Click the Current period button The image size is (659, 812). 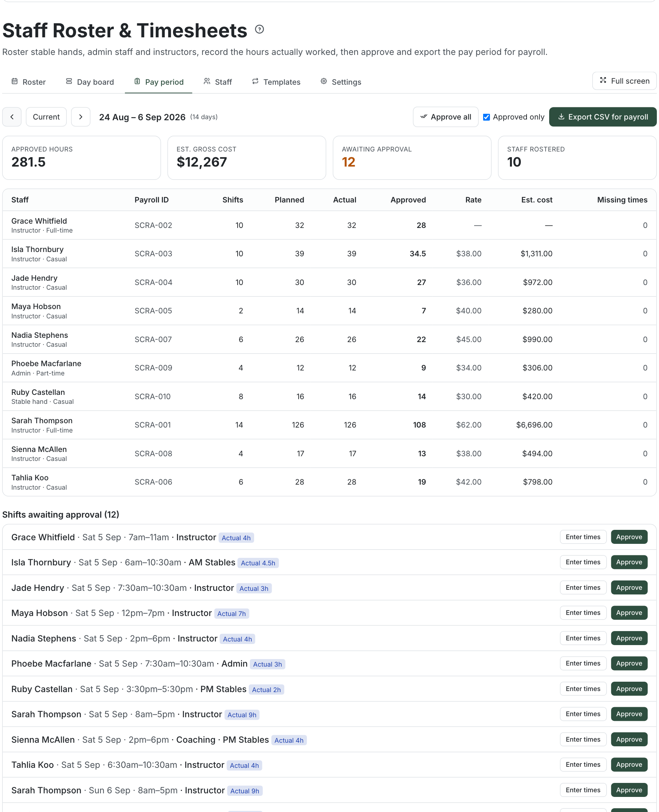pos(46,117)
